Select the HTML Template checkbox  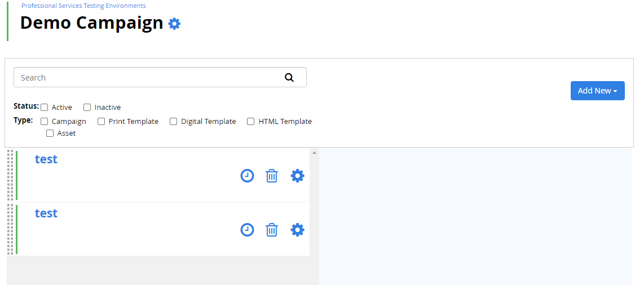click(250, 122)
